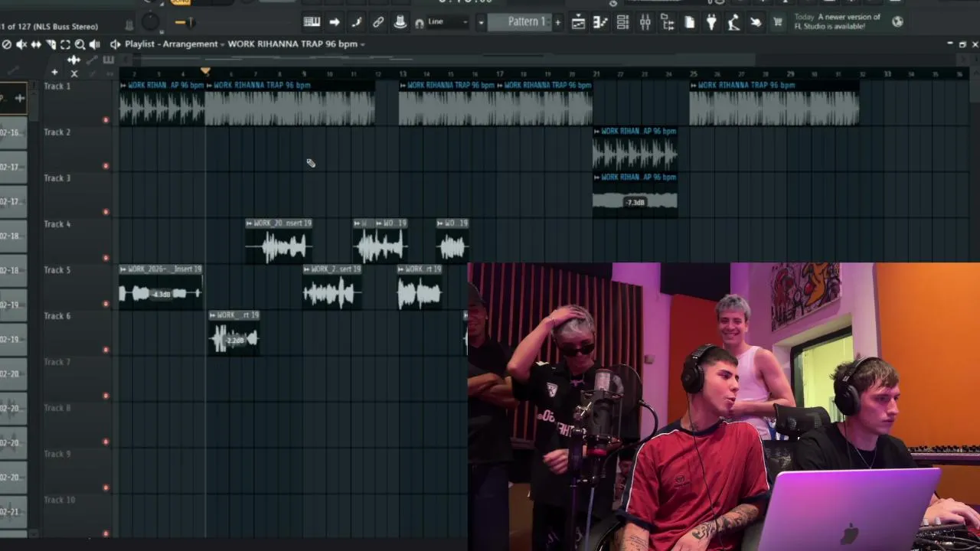Click the plus icon above track list

point(54,73)
